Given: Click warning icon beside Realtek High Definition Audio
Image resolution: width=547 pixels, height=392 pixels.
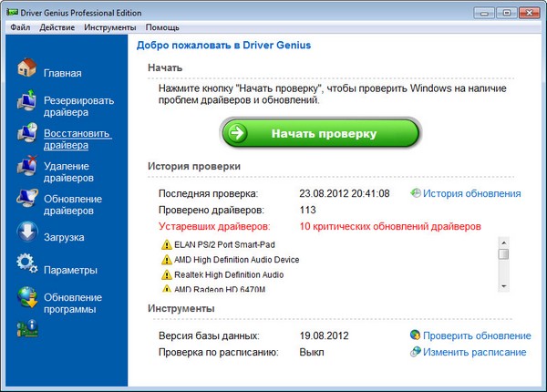Looking at the screenshot, I should coord(167,274).
